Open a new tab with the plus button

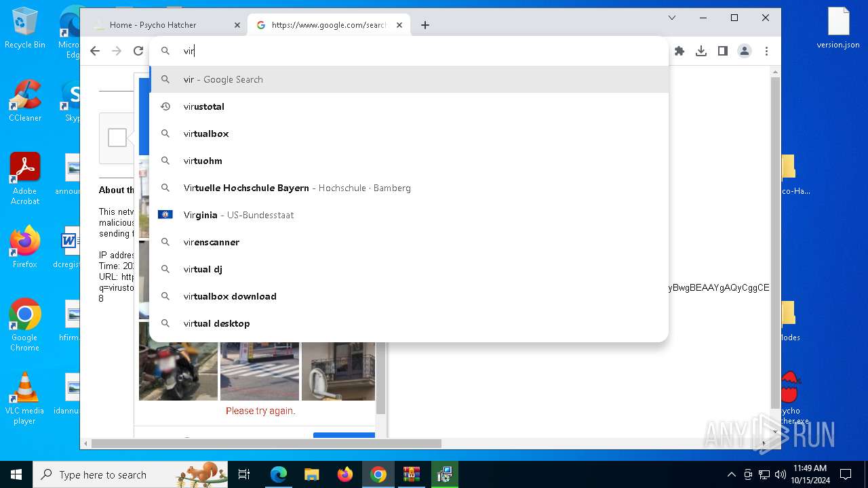[x=425, y=25]
